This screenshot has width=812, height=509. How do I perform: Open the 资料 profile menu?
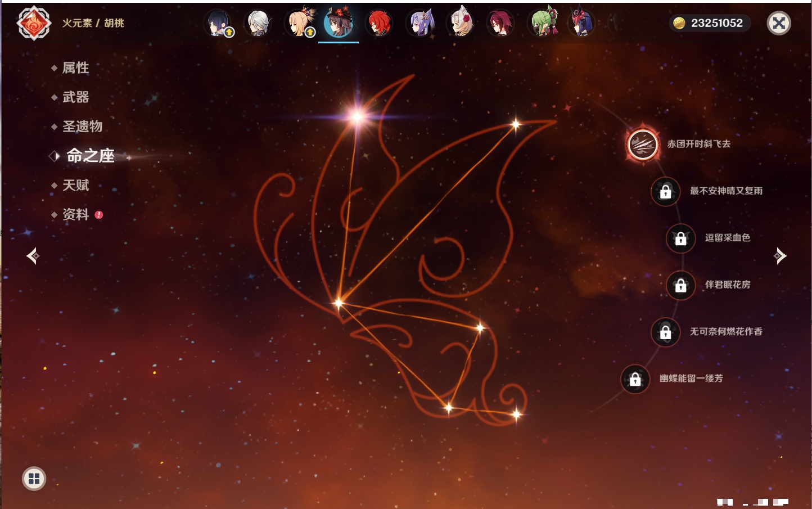pos(75,214)
